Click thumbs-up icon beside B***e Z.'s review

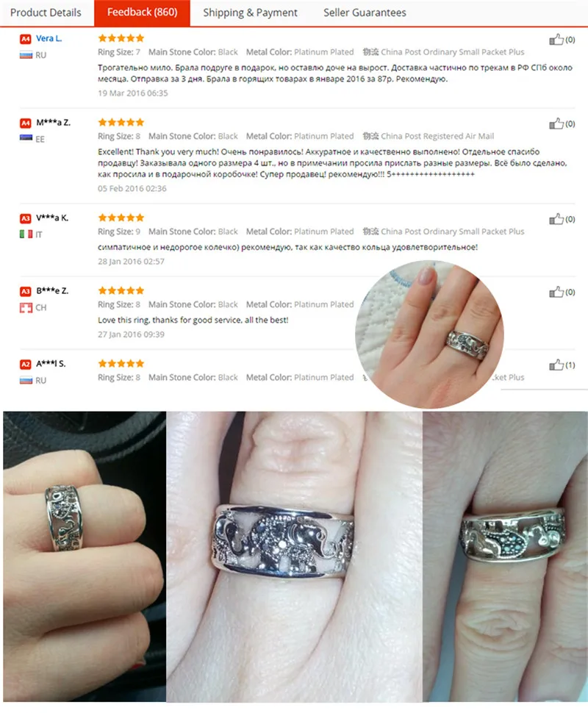tap(556, 292)
